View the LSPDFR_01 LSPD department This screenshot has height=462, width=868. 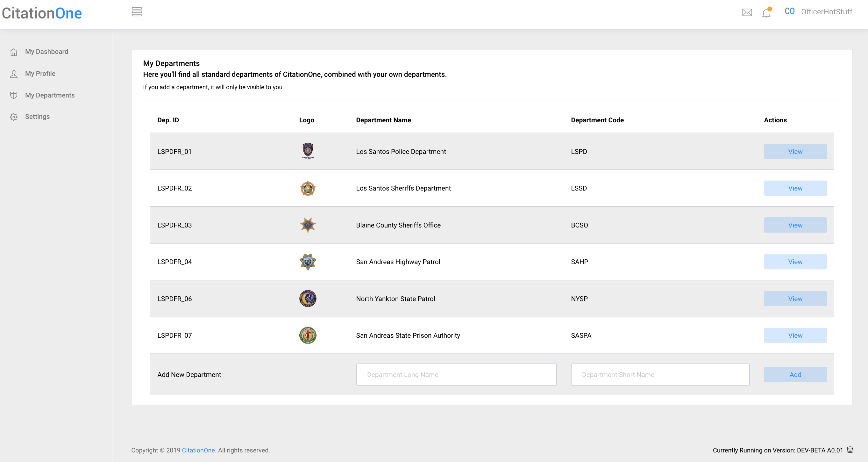click(795, 151)
